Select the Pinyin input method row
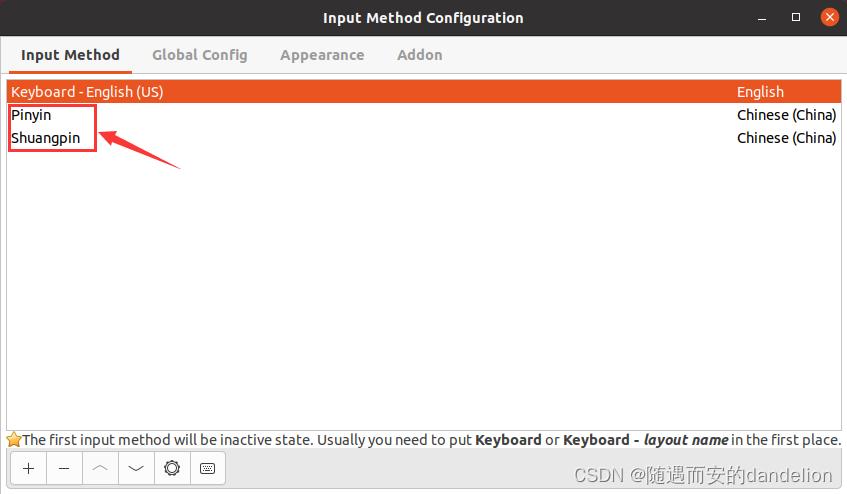847x494 pixels. coord(31,115)
